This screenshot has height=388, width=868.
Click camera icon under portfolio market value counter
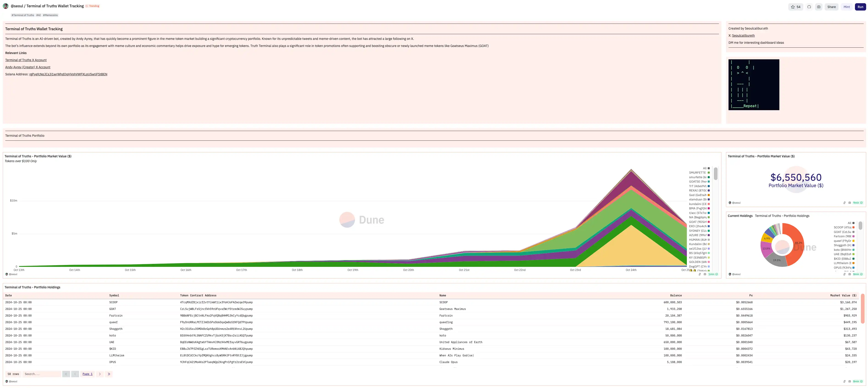pos(849,203)
